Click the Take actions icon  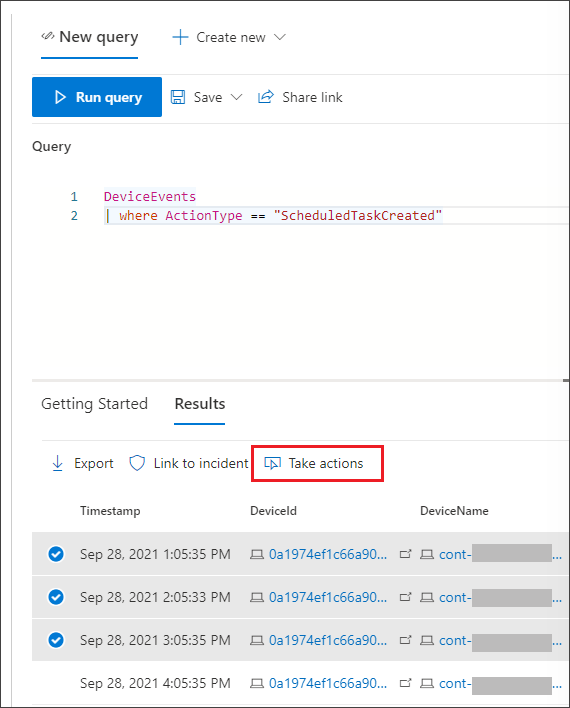(x=272, y=463)
